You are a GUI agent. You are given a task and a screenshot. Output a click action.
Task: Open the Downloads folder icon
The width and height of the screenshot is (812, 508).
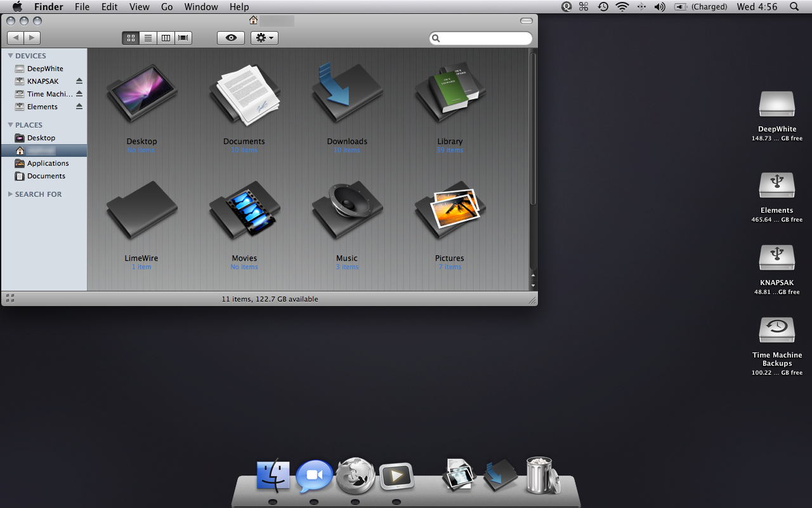tap(347, 93)
